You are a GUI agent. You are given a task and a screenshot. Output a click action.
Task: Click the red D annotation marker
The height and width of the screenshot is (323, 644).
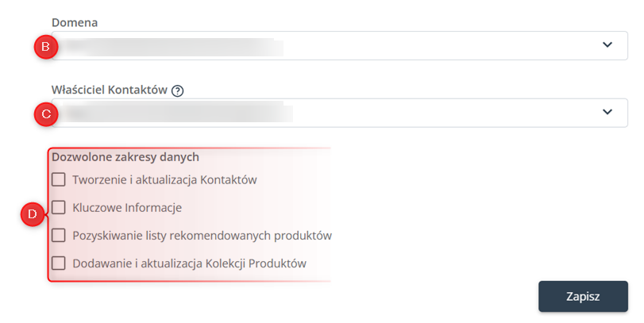(x=33, y=213)
